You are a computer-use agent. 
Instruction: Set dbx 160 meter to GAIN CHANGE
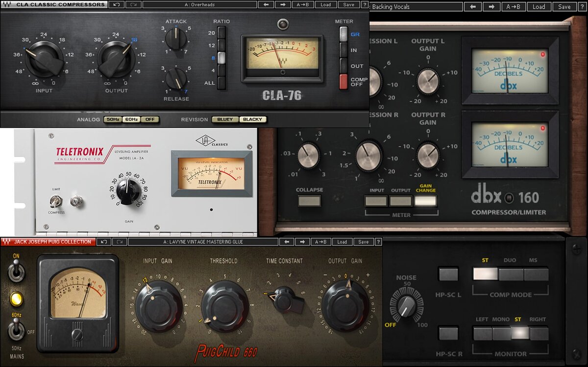coord(425,201)
